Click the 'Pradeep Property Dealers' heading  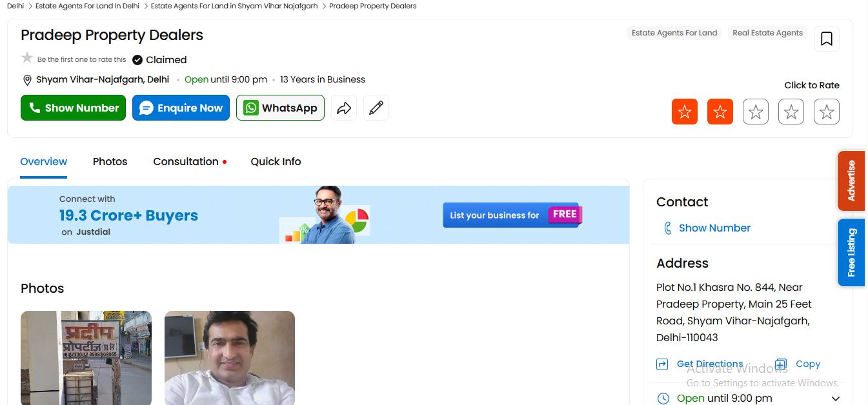[112, 35]
